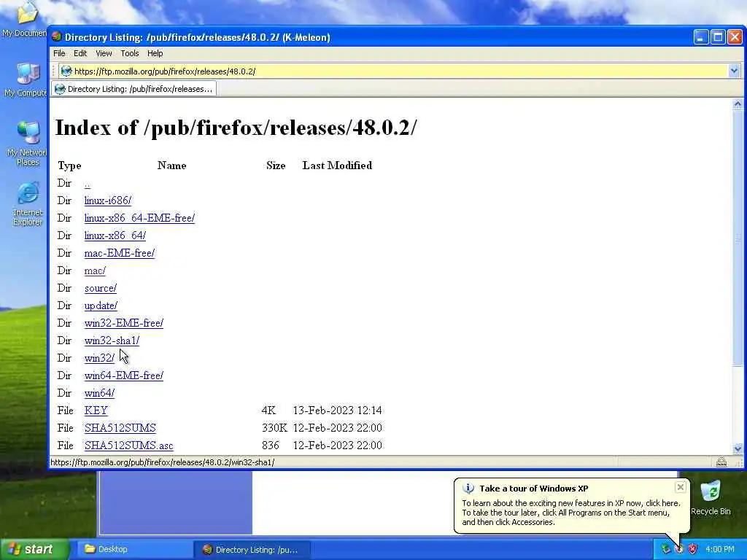Select the My Computer desktop icon
This screenshot has width=747, height=560.
click(26, 79)
